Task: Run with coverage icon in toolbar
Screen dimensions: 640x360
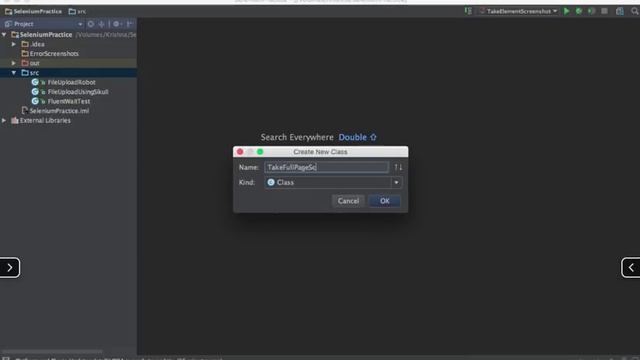Action: coord(591,11)
